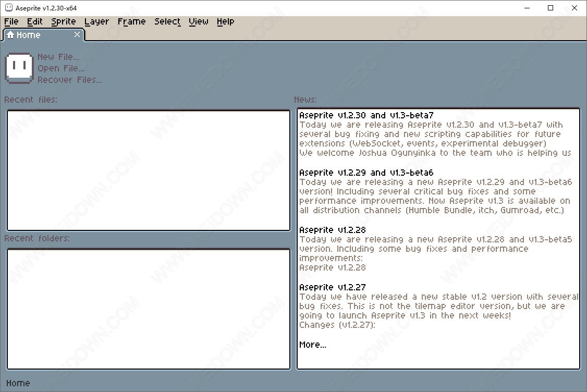Open the Frame menu
This screenshot has height=392, width=587.
coord(131,22)
